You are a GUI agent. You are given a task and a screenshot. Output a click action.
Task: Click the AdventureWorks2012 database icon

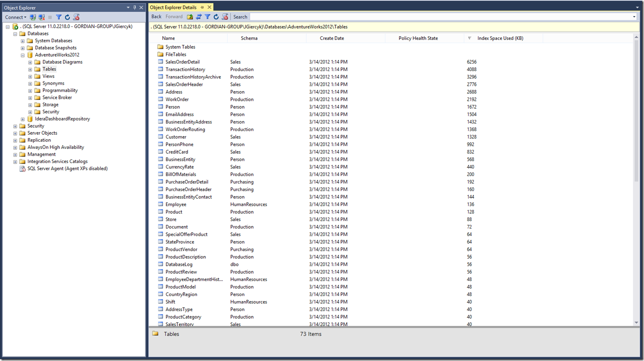pyautogui.click(x=30, y=55)
